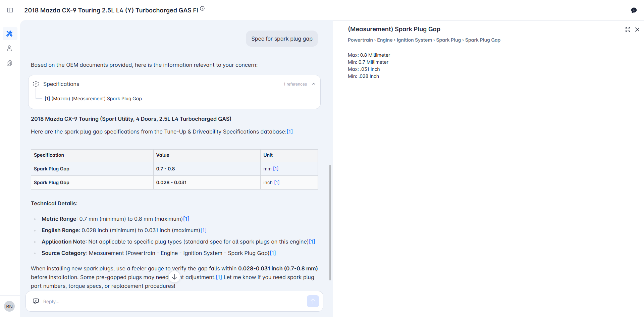Click citation [1] after Metric Range line

(186, 219)
